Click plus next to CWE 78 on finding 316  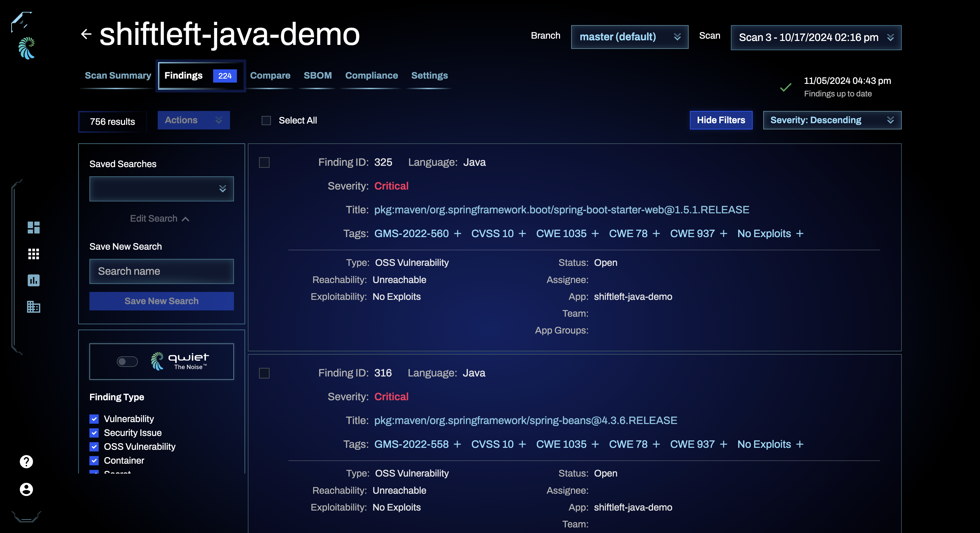656,444
